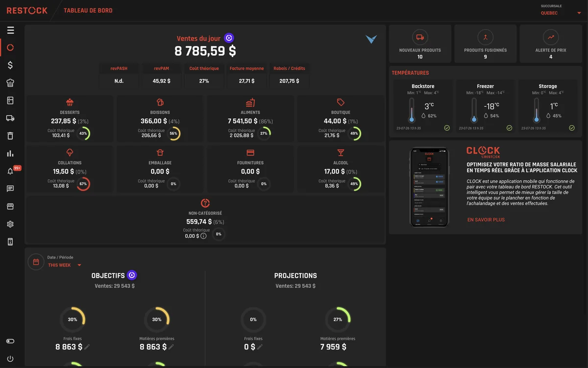Open notifications bell with 99+ badge
This screenshot has height=368, width=588.
tap(11, 171)
